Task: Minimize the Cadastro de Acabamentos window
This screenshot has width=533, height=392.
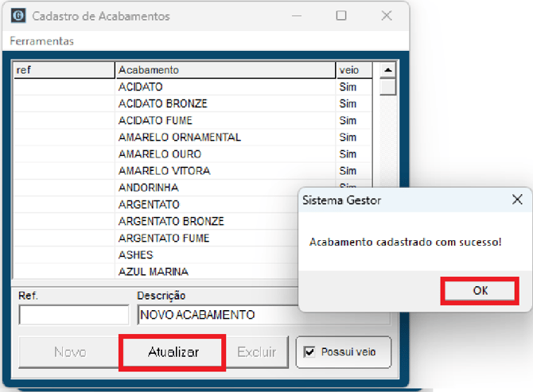Action: pyautogui.click(x=296, y=16)
